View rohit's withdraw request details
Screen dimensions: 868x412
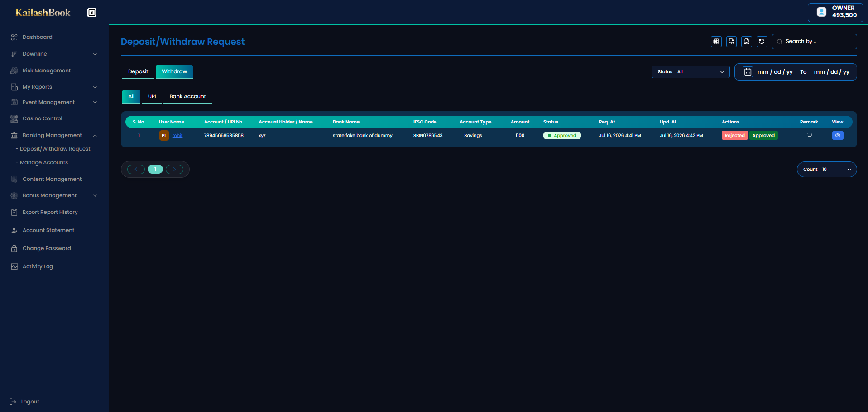click(x=838, y=135)
